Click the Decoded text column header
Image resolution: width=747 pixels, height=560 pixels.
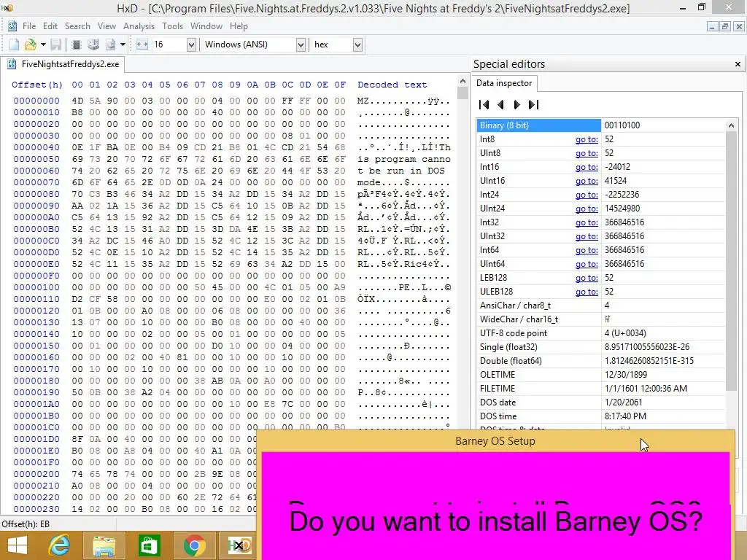coord(392,85)
